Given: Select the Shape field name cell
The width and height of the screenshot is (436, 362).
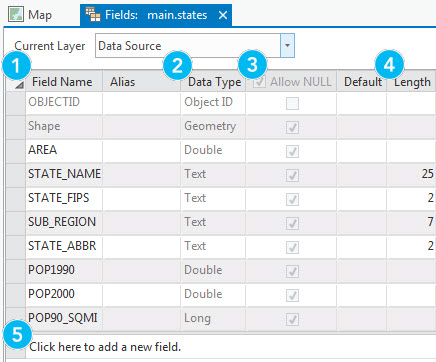Looking at the screenshot, I should point(64,127).
